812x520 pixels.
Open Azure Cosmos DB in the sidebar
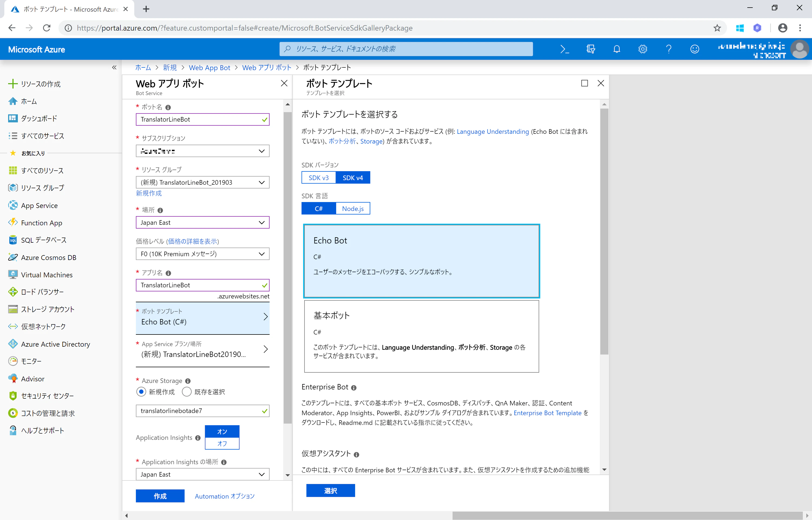48,257
